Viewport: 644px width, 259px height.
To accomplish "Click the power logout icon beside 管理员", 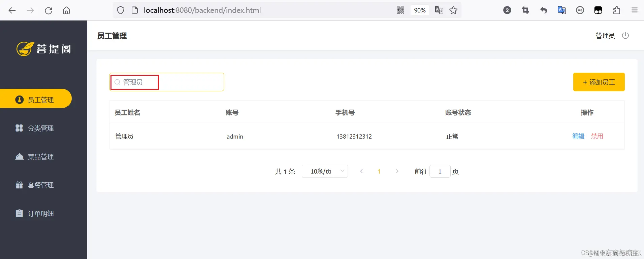I will tap(625, 35).
